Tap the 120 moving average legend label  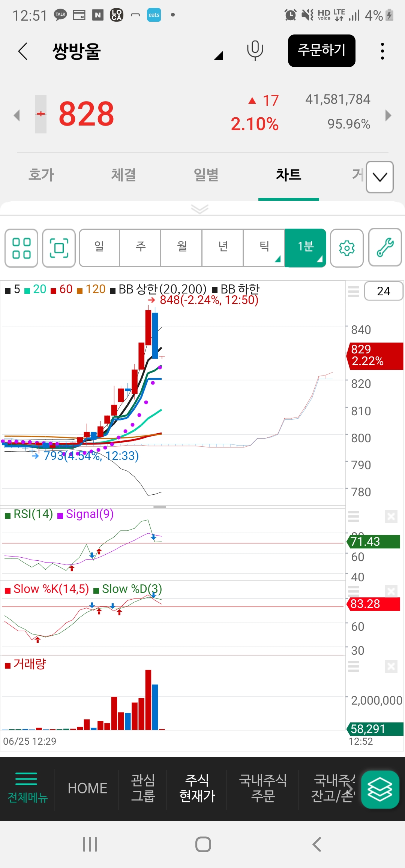pyautogui.click(x=95, y=289)
